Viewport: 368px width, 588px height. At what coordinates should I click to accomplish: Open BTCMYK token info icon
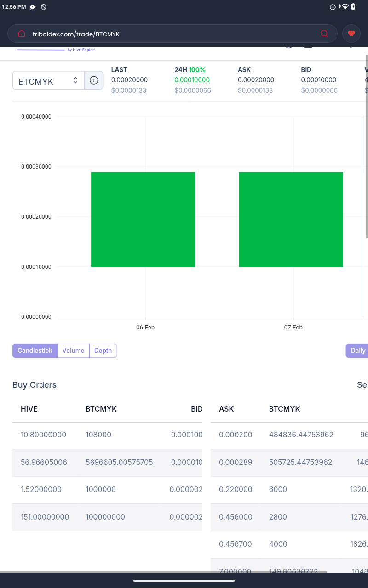(94, 80)
